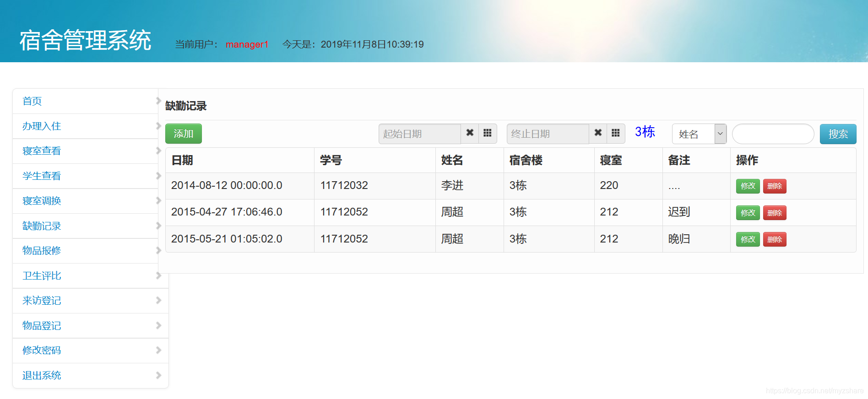
Task: Click 删除 for the 2014-08-12 record
Action: click(775, 186)
